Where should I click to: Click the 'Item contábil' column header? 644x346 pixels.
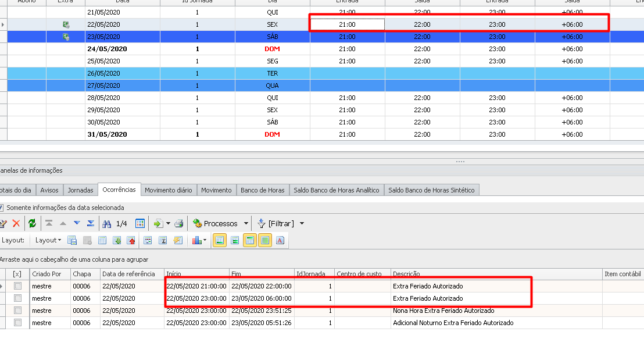[622, 274]
